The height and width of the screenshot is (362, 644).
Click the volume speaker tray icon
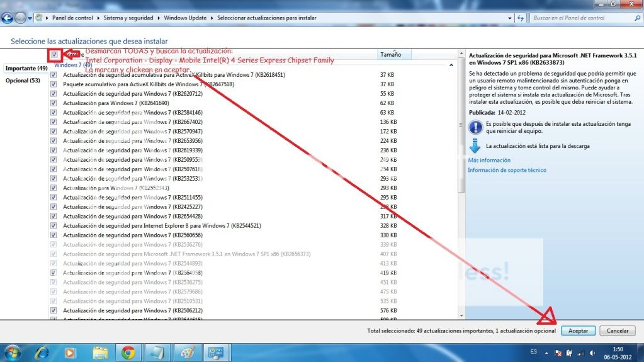coord(592,353)
